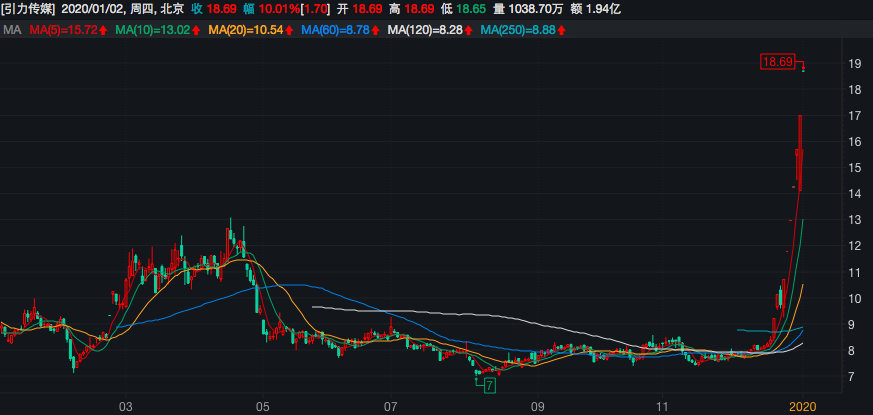Screen dimensions: 873x415
Task: Click the red arrow next to MA(20)
Action: tap(289, 31)
